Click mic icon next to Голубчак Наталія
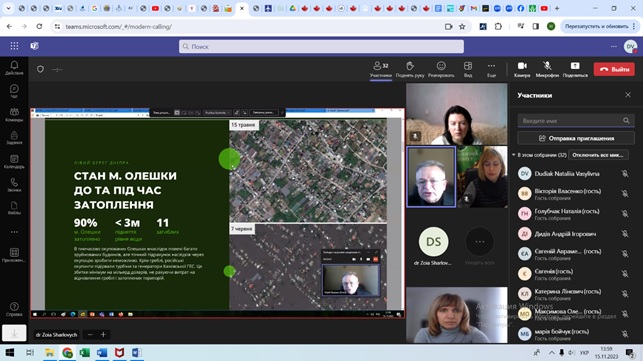This screenshot has width=643, height=361. 625,214
